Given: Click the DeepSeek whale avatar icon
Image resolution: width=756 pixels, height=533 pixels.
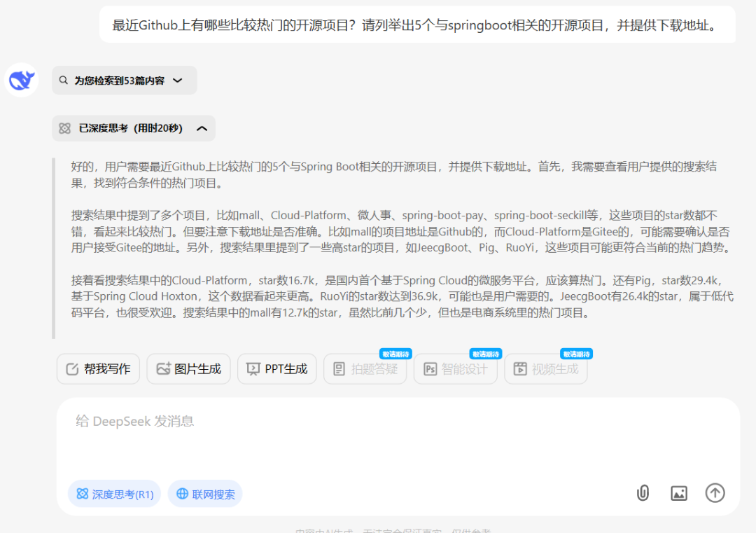Looking at the screenshot, I should click(21, 80).
